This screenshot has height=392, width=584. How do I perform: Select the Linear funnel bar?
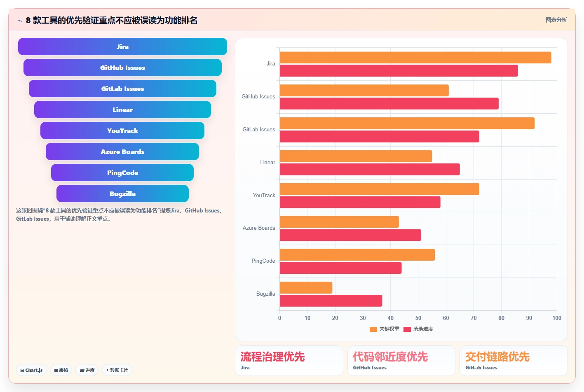pyautogui.click(x=122, y=110)
